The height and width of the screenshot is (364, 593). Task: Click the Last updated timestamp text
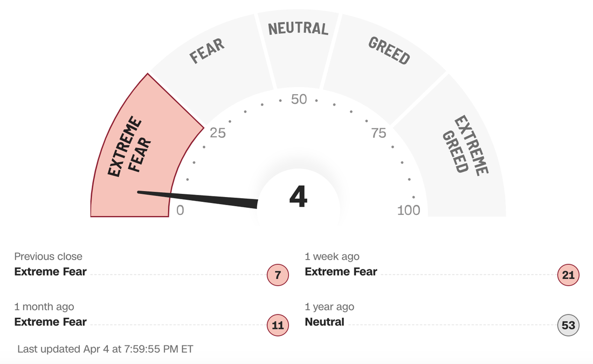click(105, 349)
